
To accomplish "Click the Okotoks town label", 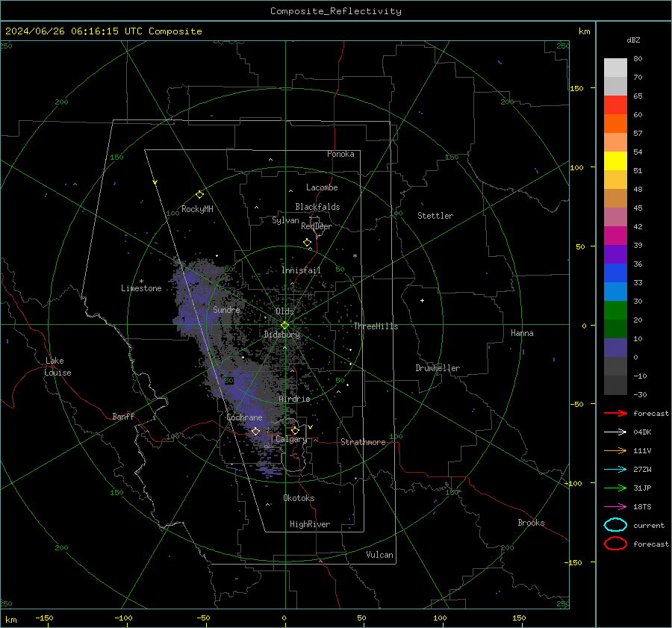I will coord(299,498).
